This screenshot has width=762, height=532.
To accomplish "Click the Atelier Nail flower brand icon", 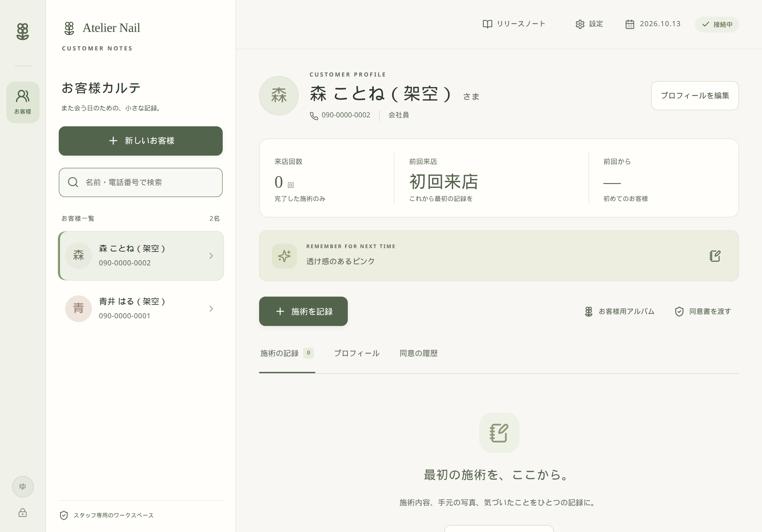I will (x=69, y=28).
